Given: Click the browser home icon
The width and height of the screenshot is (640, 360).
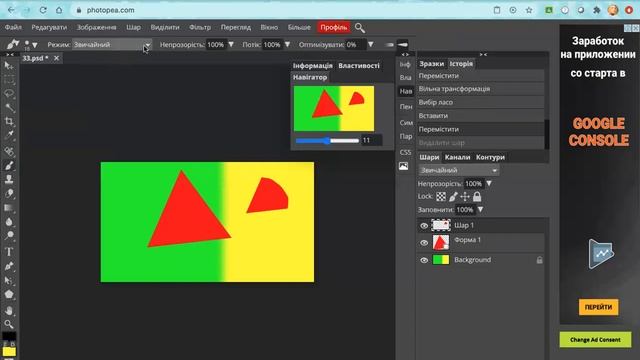Looking at the screenshot, I should point(59,10).
